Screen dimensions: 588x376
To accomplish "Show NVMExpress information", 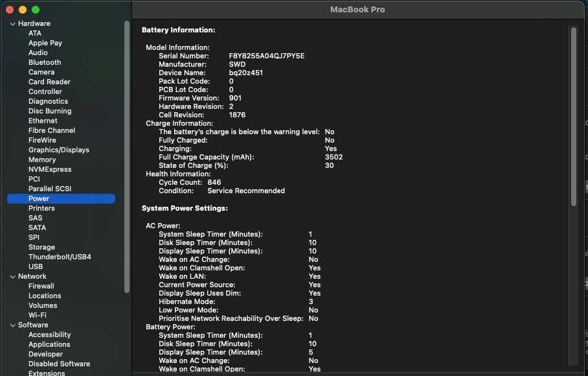I will (50, 169).
